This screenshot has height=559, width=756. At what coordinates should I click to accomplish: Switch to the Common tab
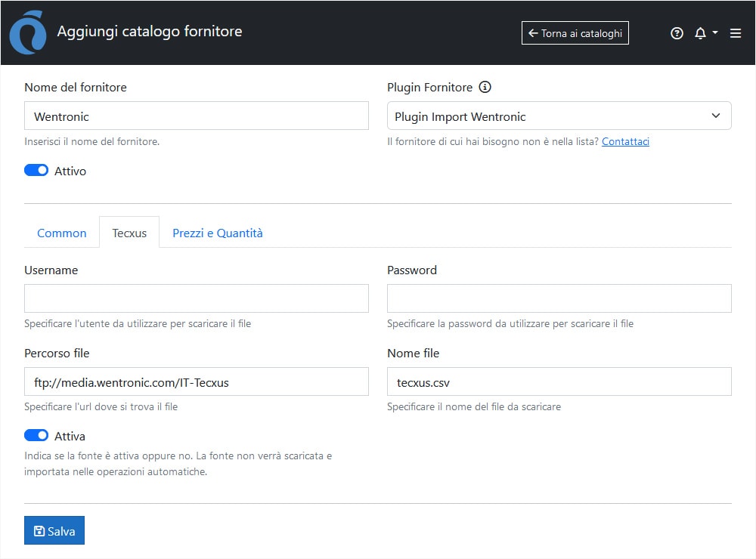coord(62,233)
